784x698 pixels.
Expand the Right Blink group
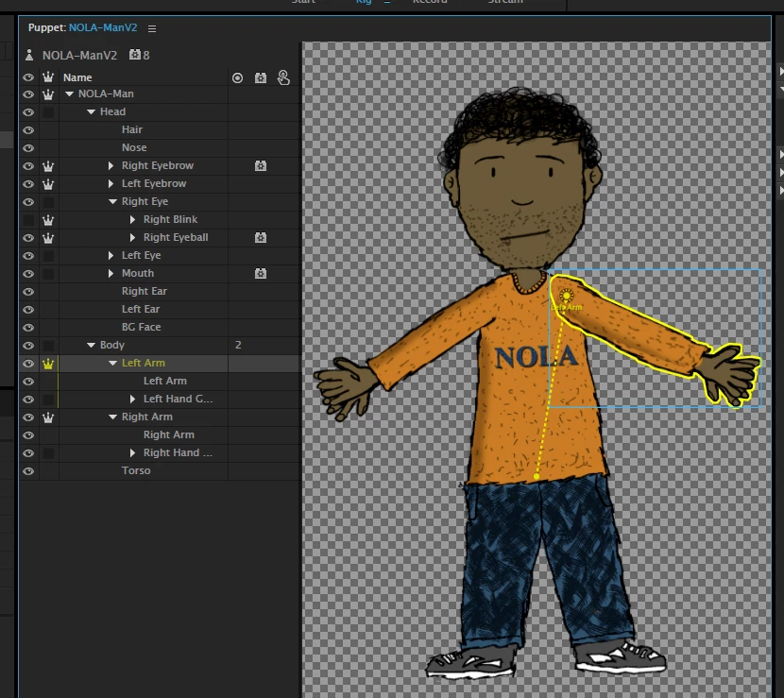point(132,219)
